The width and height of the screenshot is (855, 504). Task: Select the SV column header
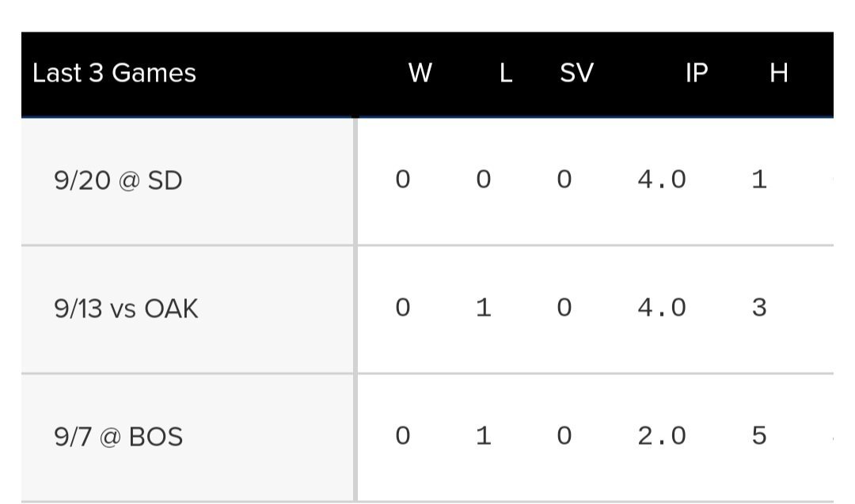[x=576, y=73]
